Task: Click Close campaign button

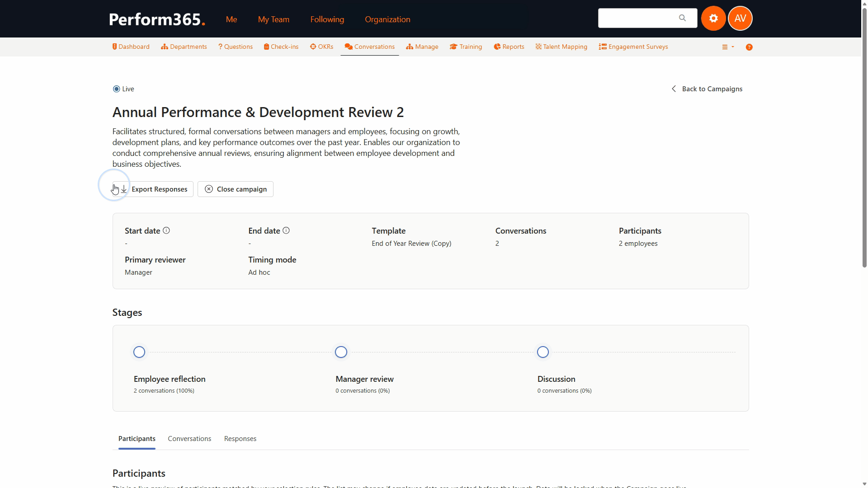Action: click(x=236, y=189)
